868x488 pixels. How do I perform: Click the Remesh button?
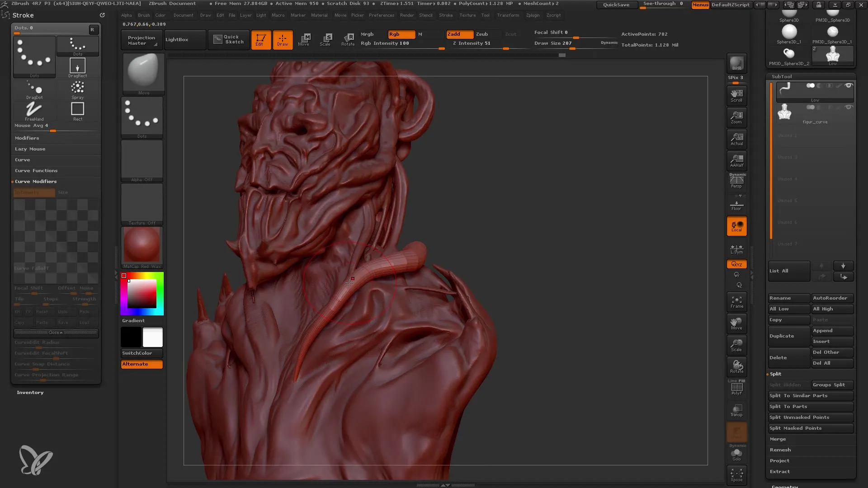[x=780, y=449]
